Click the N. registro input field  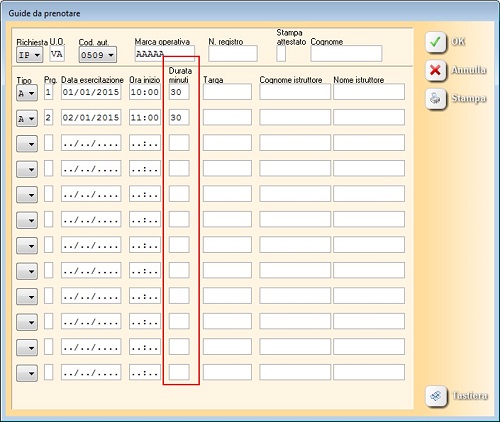click(x=233, y=53)
